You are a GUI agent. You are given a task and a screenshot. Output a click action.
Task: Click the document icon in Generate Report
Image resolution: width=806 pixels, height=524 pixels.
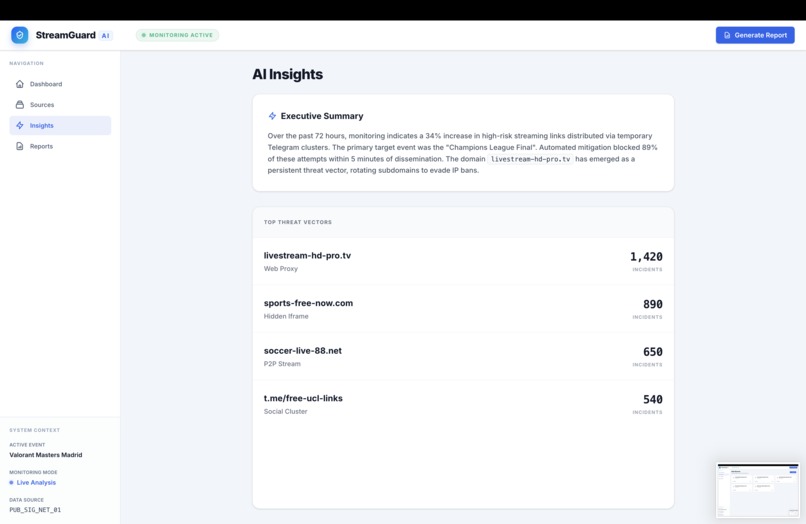(x=727, y=35)
